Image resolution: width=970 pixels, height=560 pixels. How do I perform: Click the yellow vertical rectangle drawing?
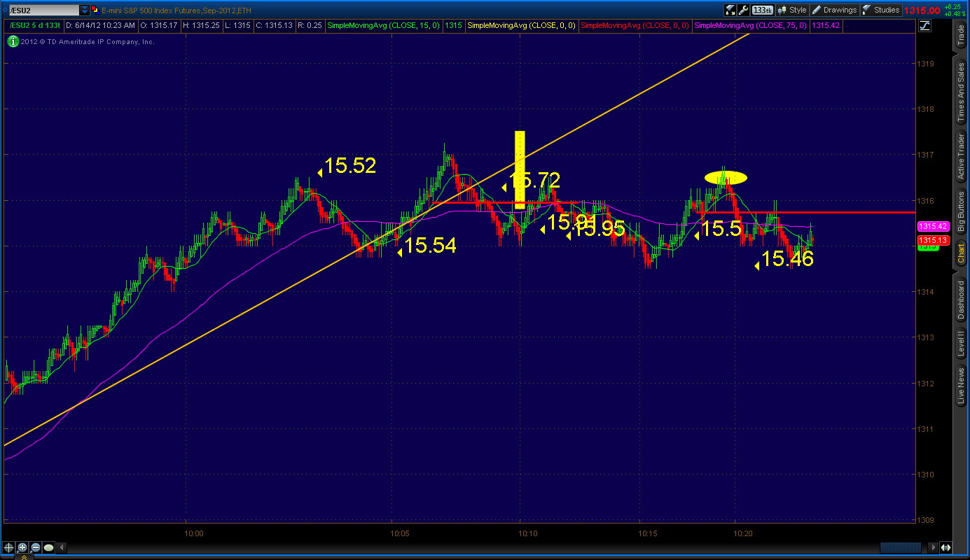tap(520, 170)
